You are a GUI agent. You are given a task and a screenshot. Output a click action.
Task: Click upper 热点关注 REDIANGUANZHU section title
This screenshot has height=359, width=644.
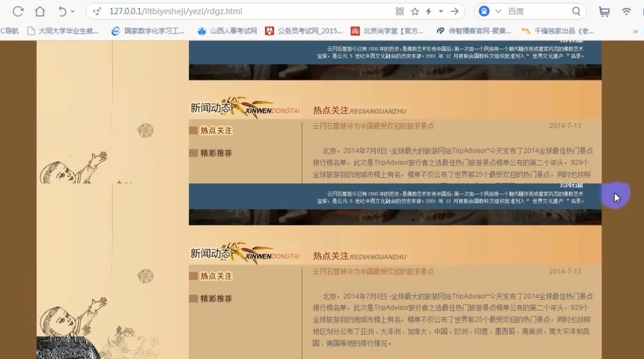[359, 111]
